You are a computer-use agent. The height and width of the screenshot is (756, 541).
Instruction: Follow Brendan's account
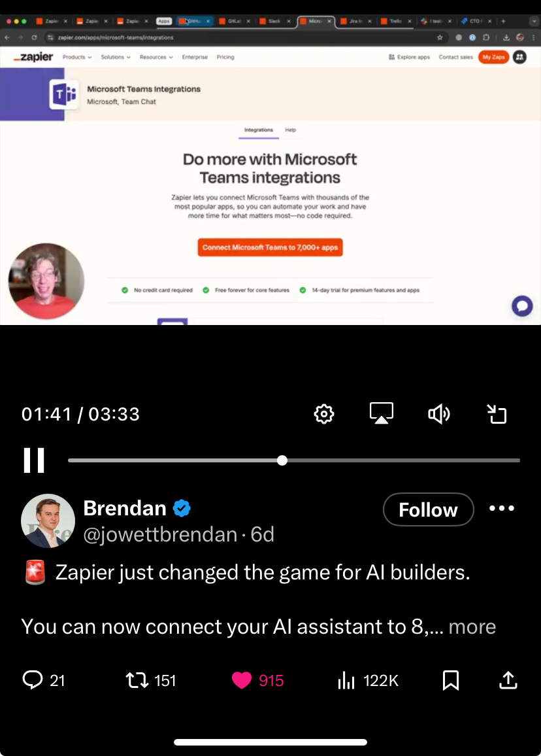tap(428, 509)
